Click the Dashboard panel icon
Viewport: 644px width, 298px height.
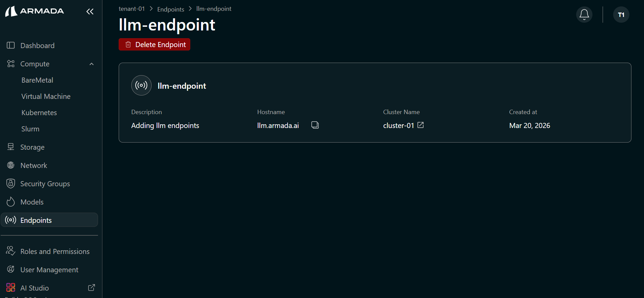pyautogui.click(x=11, y=45)
